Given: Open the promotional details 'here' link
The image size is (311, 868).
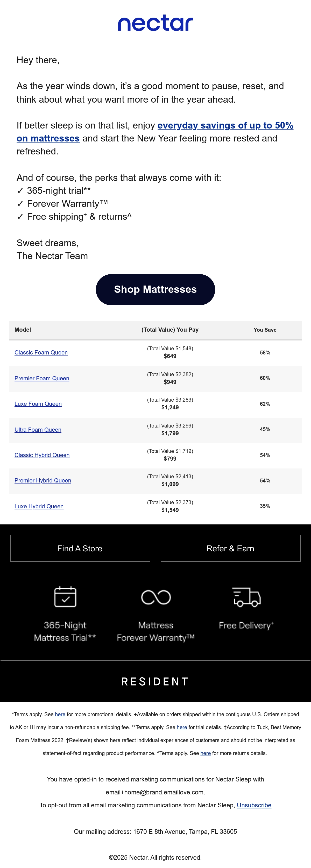Looking at the screenshot, I should pyautogui.click(x=60, y=714).
